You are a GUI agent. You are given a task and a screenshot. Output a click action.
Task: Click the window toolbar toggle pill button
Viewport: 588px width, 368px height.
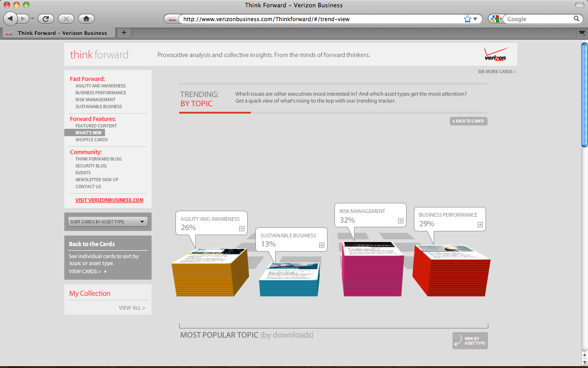pos(579,5)
